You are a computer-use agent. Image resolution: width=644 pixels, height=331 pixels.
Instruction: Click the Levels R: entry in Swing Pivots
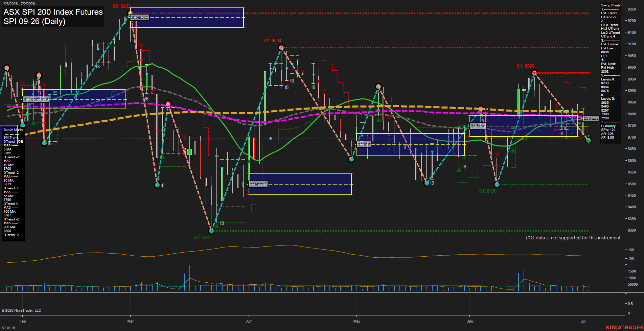pyautogui.click(x=608, y=79)
